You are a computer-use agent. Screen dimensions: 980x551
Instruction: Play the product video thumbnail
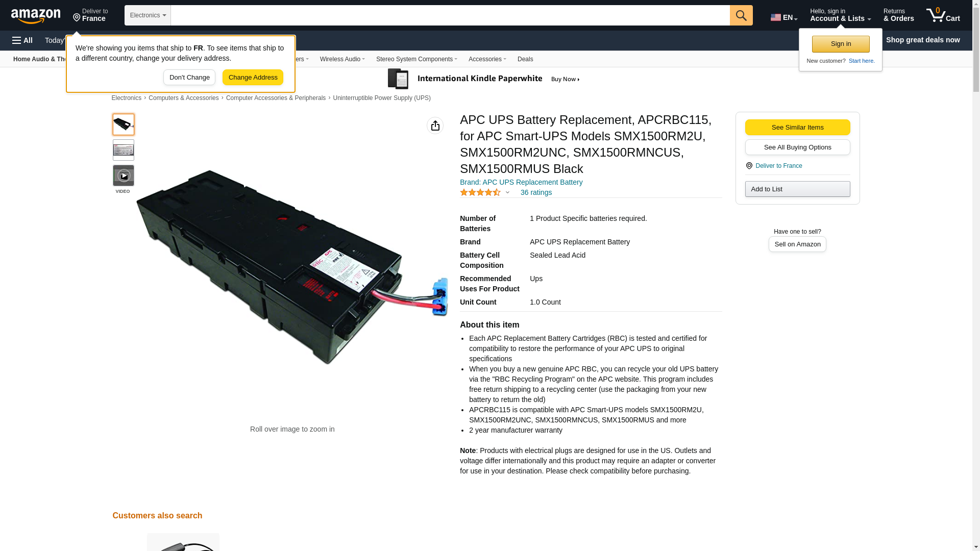[124, 176]
